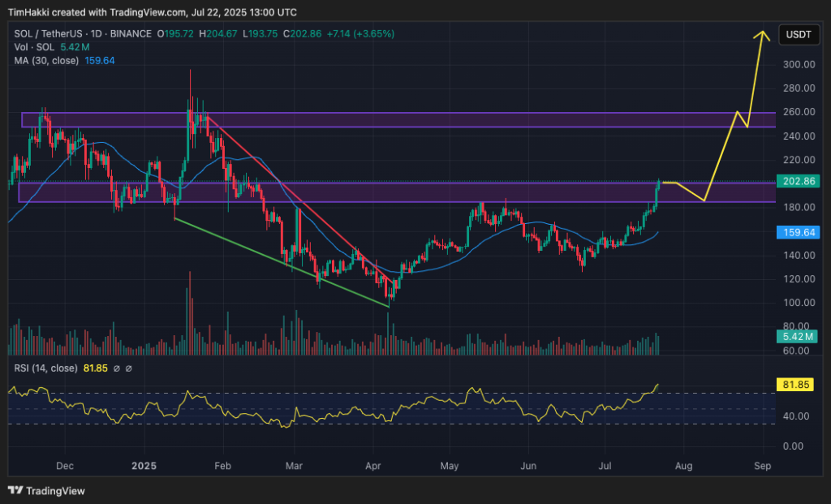Select the Jul label on time axis
This screenshot has height=504, width=831.
(604, 466)
